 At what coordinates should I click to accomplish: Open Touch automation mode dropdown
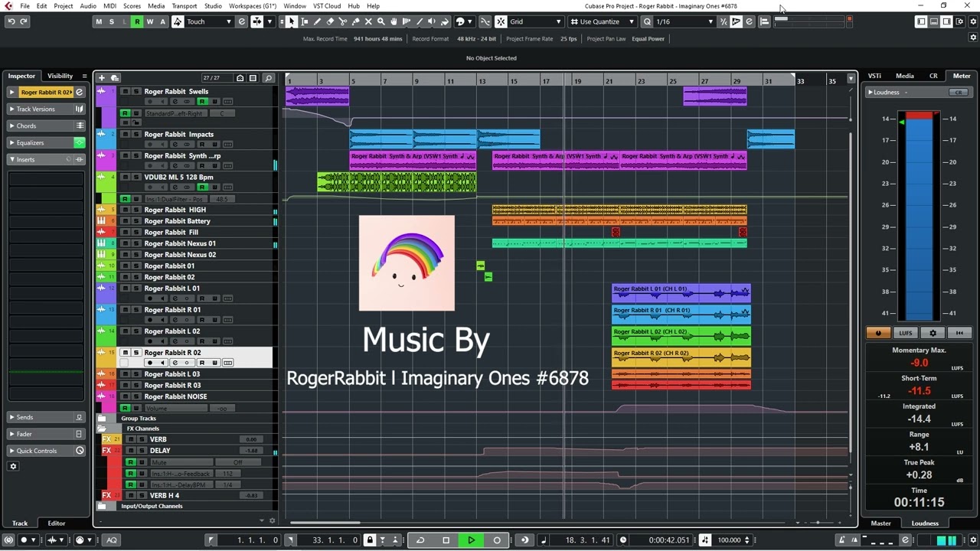pos(208,21)
